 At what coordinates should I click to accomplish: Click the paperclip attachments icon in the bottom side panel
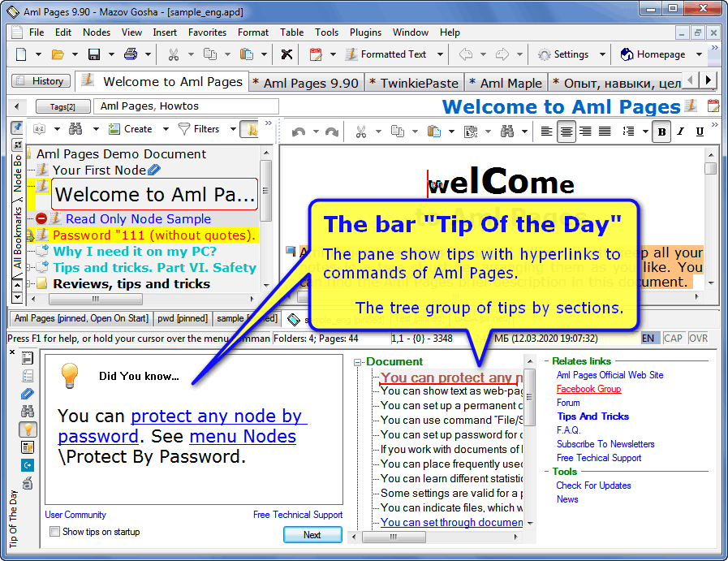(x=28, y=394)
